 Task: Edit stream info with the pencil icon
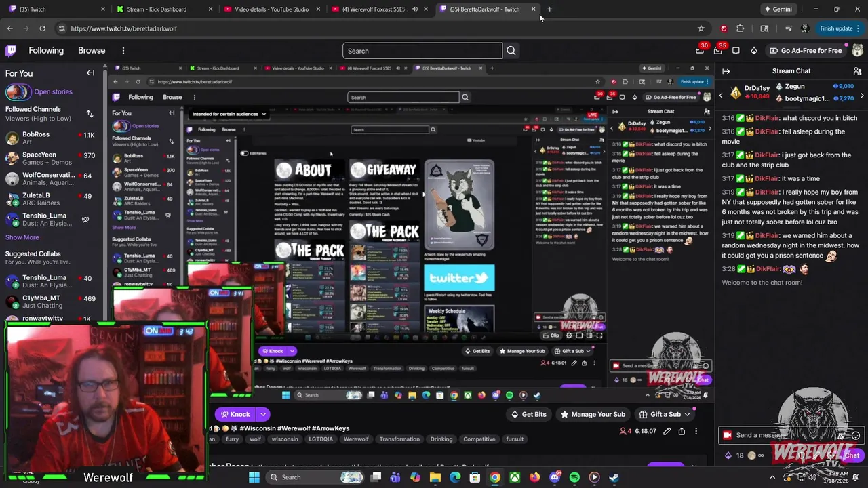(x=667, y=431)
